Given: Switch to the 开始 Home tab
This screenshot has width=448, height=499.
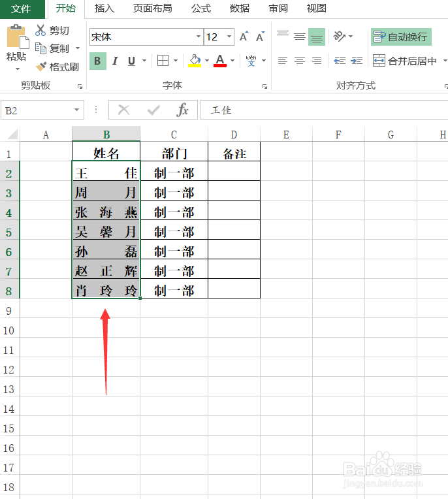Looking at the screenshot, I should pos(66,8).
